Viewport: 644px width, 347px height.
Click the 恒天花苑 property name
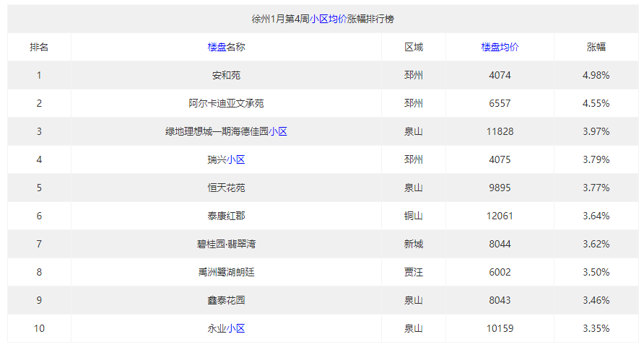coord(226,188)
